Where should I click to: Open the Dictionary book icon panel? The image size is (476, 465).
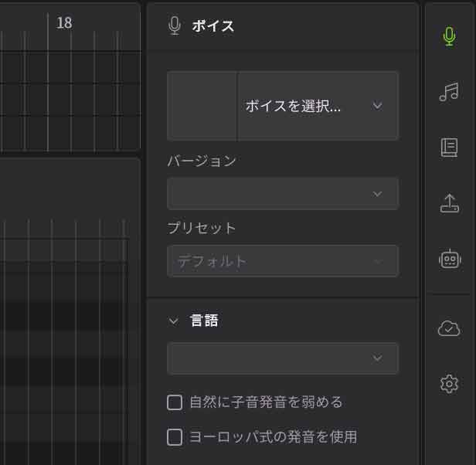(x=449, y=148)
